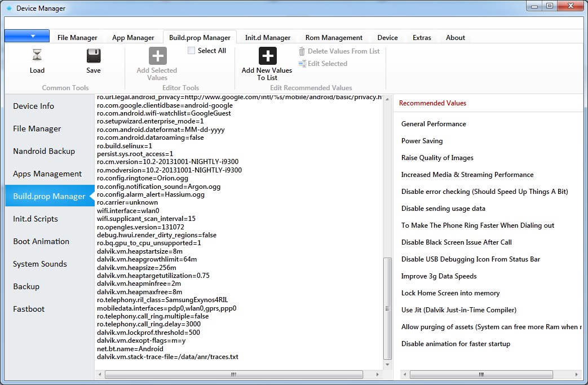Click the Add Selected Values plus icon
Image resolution: width=588 pixels, height=385 pixels.
point(157,56)
